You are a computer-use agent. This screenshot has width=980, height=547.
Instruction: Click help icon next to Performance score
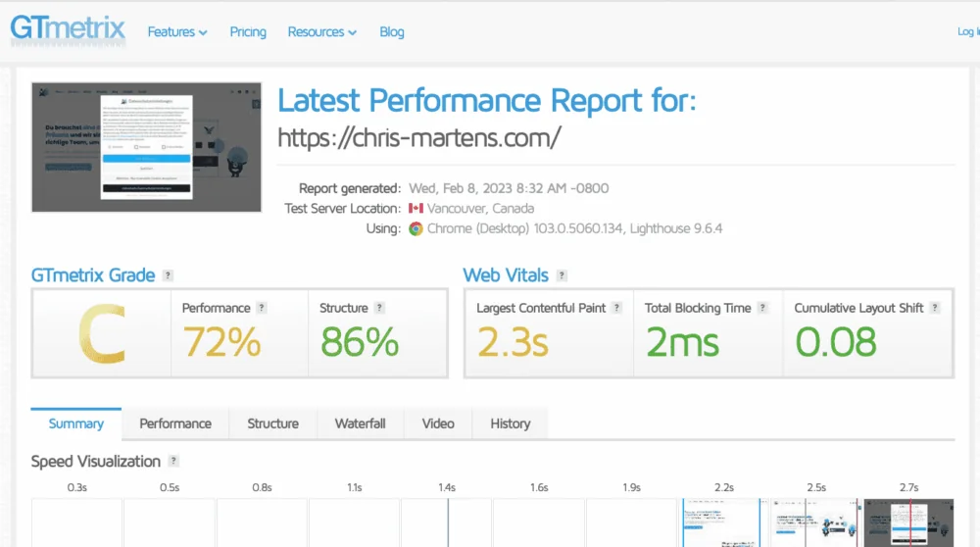pyautogui.click(x=262, y=308)
